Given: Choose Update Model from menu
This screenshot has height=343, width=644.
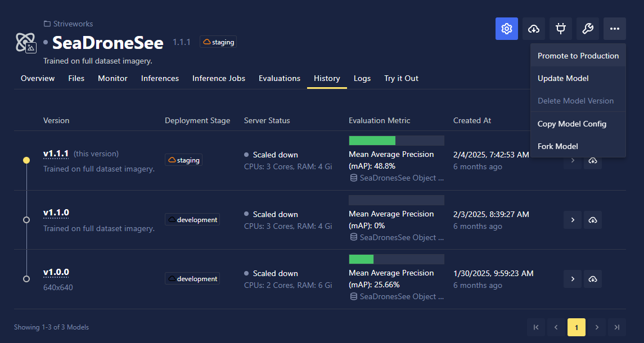Looking at the screenshot, I should click(578, 79).
